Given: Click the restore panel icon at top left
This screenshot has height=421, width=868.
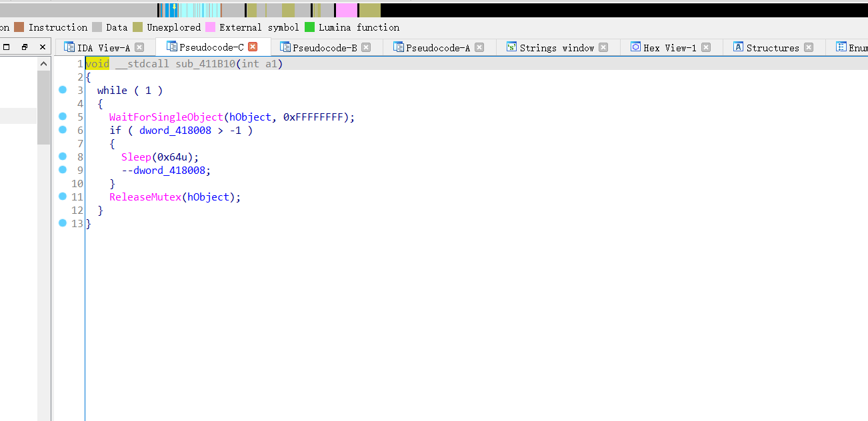Looking at the screenshot, I should click(x=7, y=47).
